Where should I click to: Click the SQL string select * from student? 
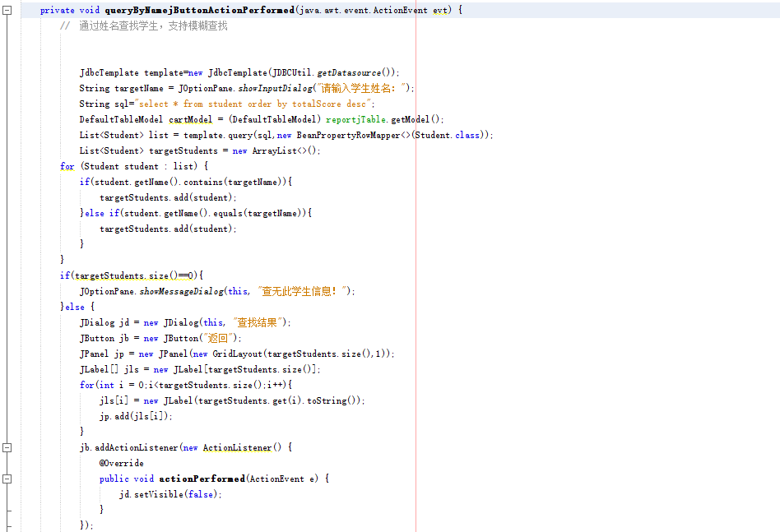pyautogui.click(x=253, y=104)
